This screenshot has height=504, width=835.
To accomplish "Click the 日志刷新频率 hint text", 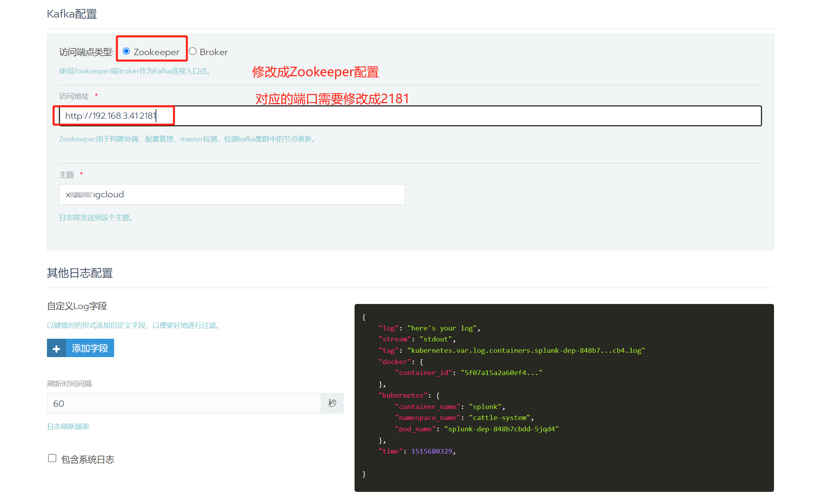I will coord(68,427).
